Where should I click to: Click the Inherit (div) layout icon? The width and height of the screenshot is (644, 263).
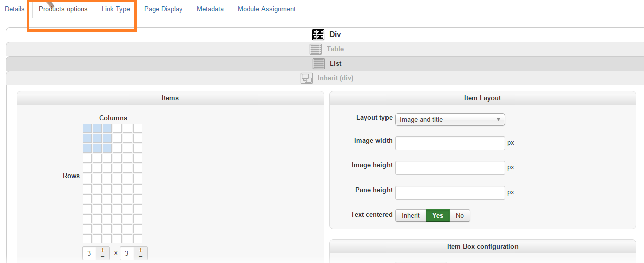(307, 78)
